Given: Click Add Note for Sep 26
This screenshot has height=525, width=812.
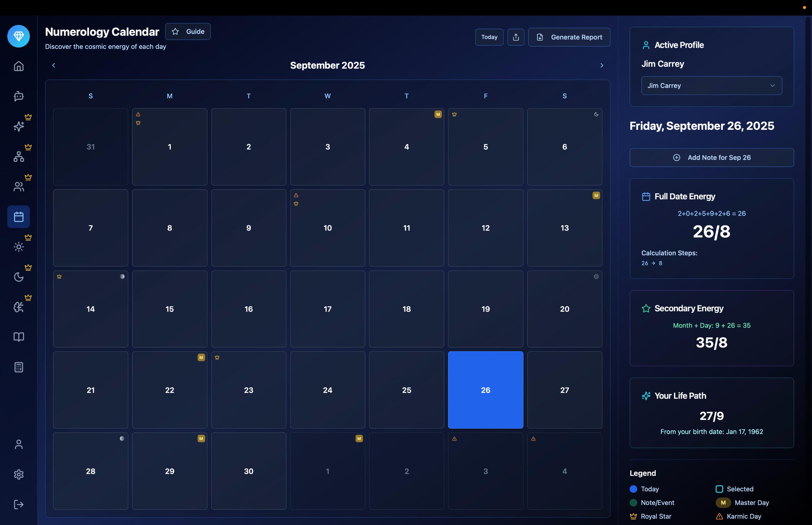Looking at the screenshot, I should [711, 157].
